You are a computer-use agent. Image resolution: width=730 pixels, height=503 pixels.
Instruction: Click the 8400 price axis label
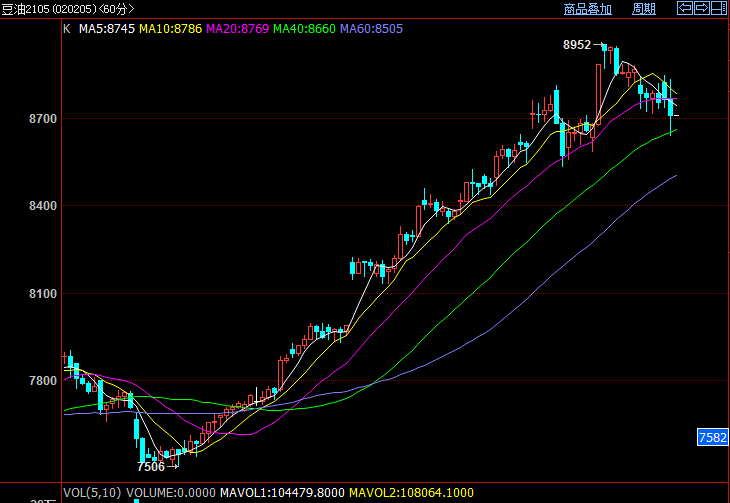43,206
